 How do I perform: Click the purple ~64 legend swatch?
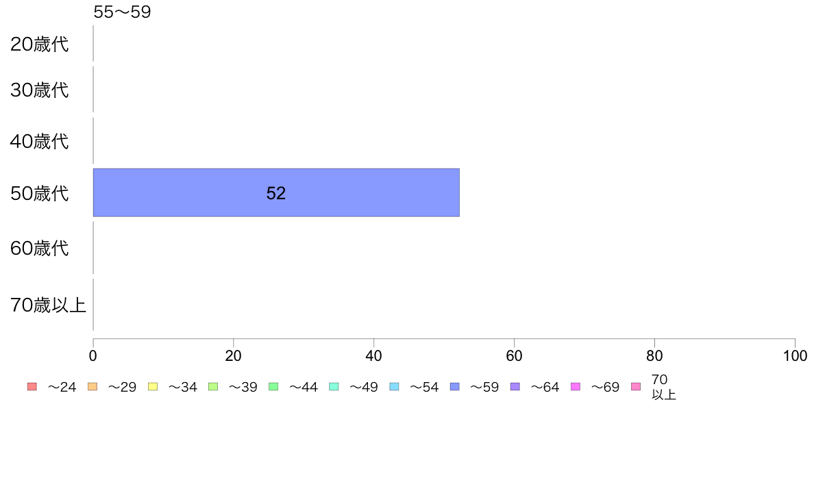515,387
